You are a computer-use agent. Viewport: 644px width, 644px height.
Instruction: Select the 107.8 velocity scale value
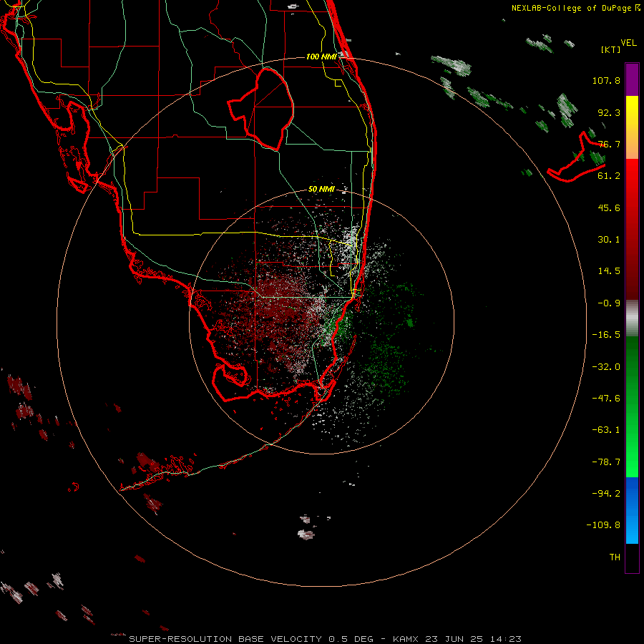(606, 80)
